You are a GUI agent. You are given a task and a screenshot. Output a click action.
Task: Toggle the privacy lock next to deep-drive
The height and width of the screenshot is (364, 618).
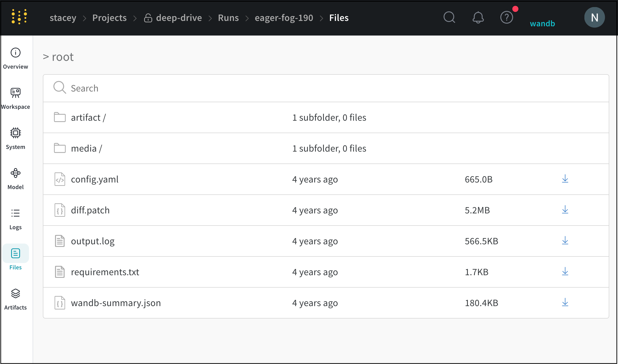point(148,18)
